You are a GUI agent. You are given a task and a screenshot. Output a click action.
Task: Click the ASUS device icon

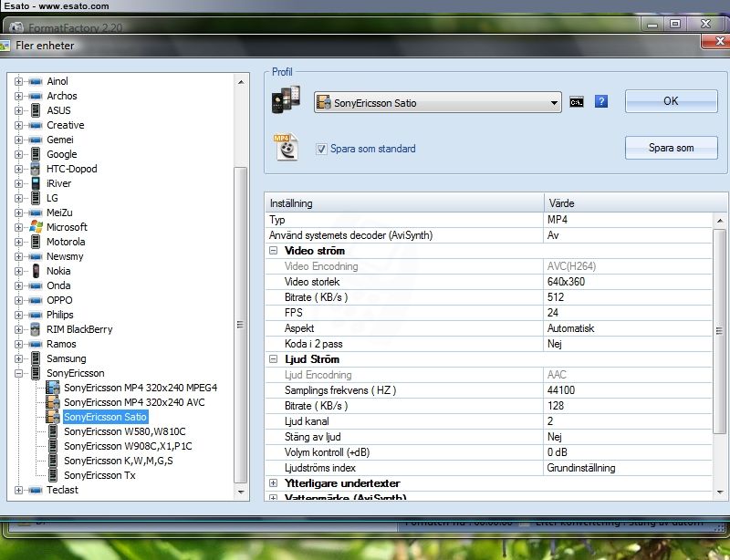coord(36,110)
